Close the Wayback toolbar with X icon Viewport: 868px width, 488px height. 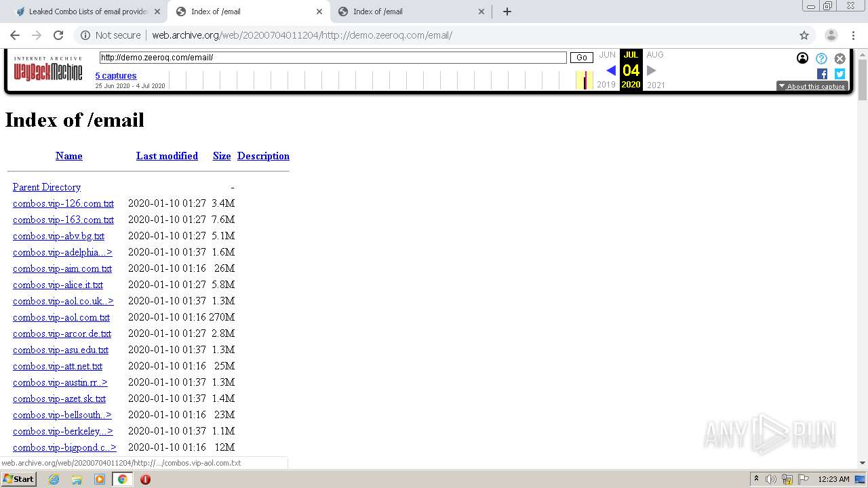[840, 58]
